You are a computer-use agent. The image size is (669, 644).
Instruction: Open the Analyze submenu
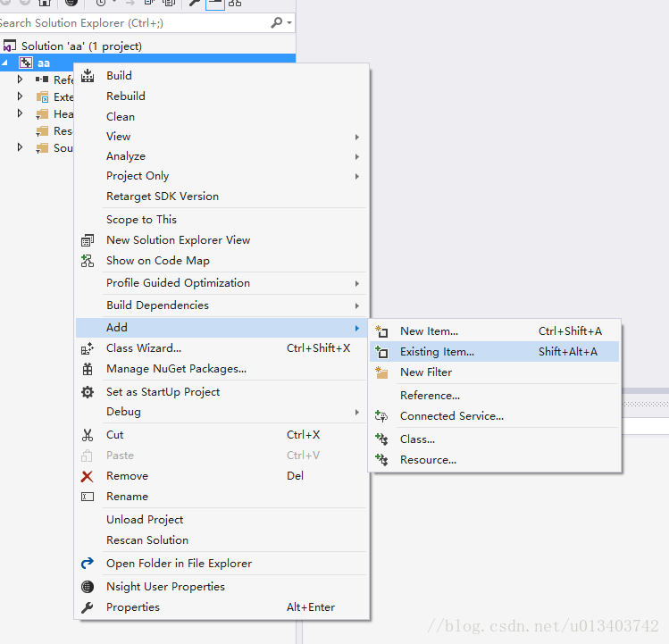tap(221, 156)
